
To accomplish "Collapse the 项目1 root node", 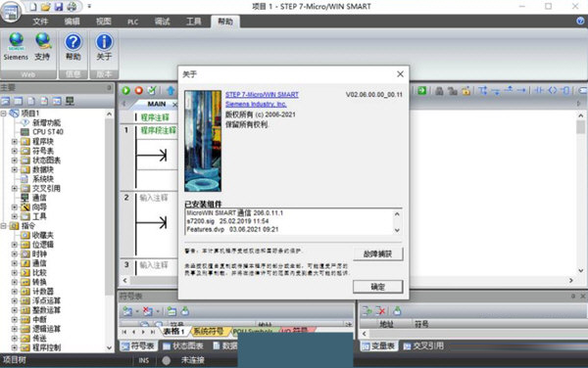I will [3, 114].
